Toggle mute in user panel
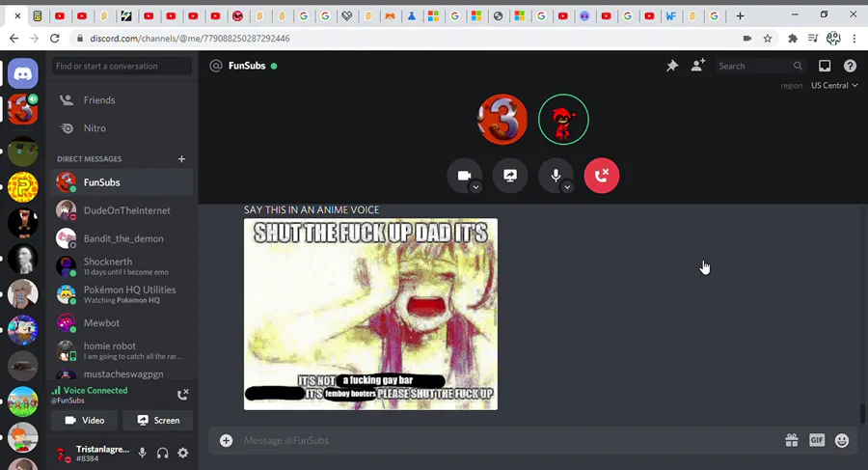The width and height of the screenshot is (868, 470). (143, 453)
